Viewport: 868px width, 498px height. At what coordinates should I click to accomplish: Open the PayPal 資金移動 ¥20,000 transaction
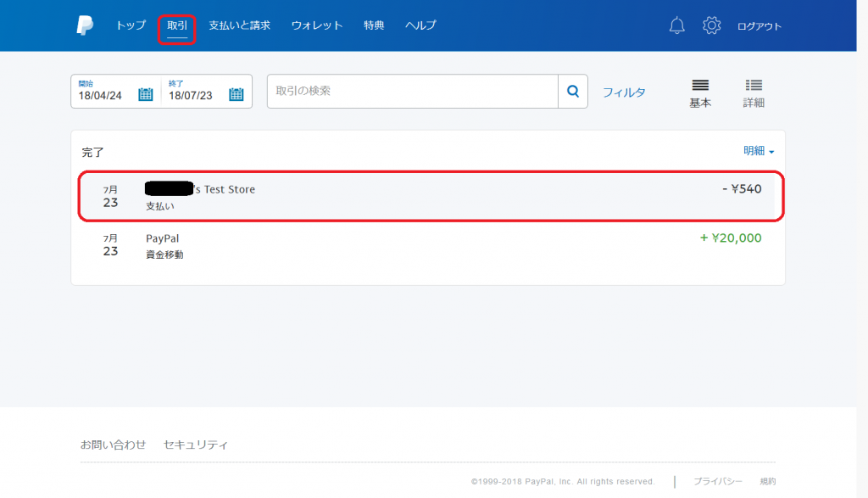pyautogui.click(x=431, y=246)
